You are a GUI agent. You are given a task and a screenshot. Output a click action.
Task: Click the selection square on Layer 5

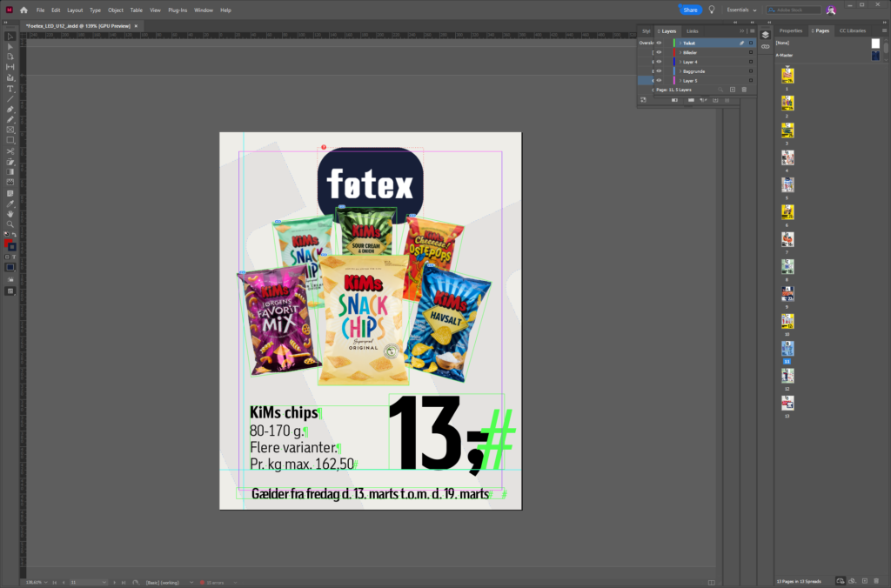751,81
